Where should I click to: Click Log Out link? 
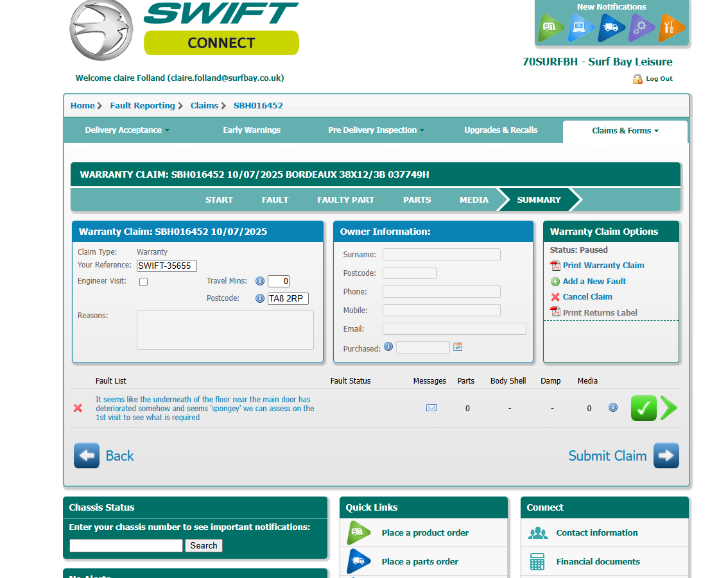click(x=659, y=79)
